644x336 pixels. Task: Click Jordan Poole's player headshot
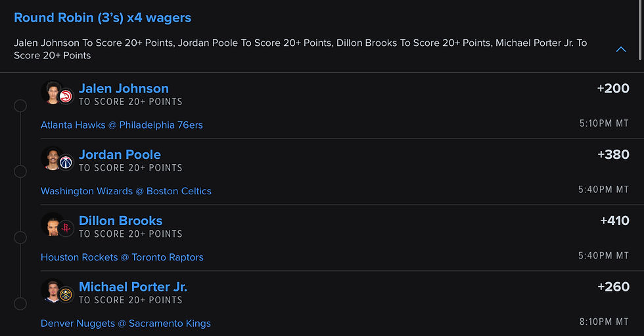51,157
